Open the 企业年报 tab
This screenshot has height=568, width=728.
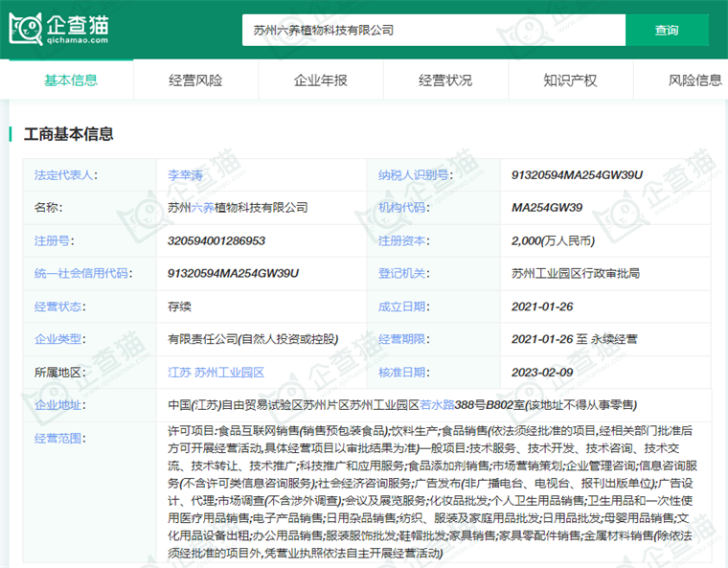click(x=320, y=80)
